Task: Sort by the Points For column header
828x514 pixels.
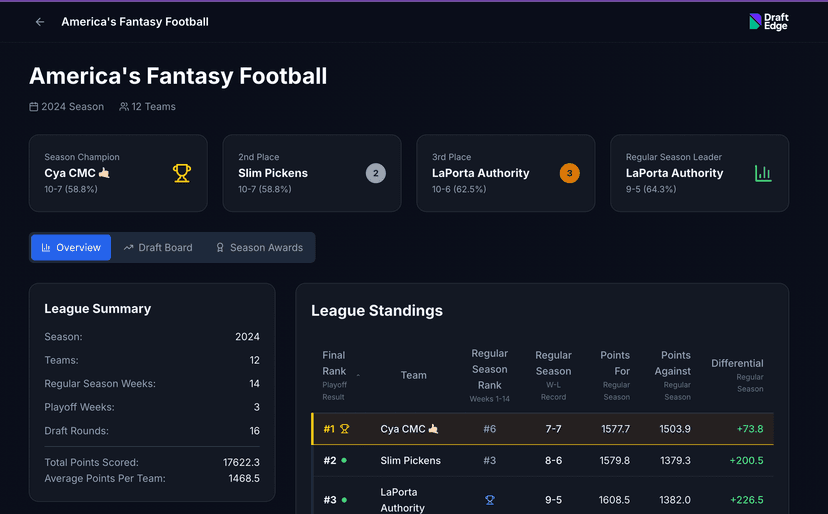Action: point(615,369)
